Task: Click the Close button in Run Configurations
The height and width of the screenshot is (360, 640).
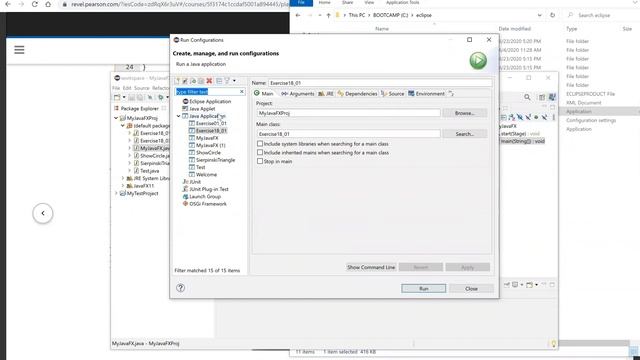Action: click(x=471, y=289)
